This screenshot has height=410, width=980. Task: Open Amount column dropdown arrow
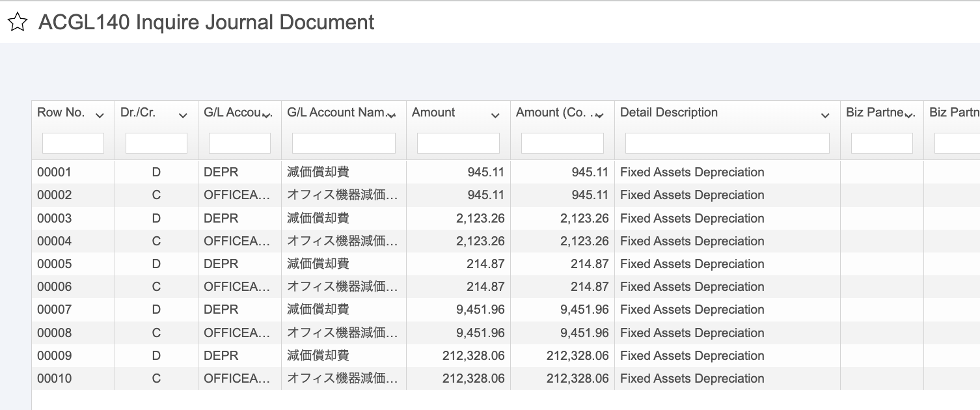pos(495,115)
